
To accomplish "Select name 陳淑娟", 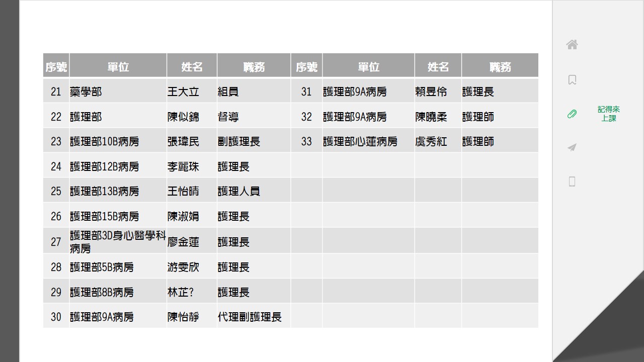I will click(183, 216).
